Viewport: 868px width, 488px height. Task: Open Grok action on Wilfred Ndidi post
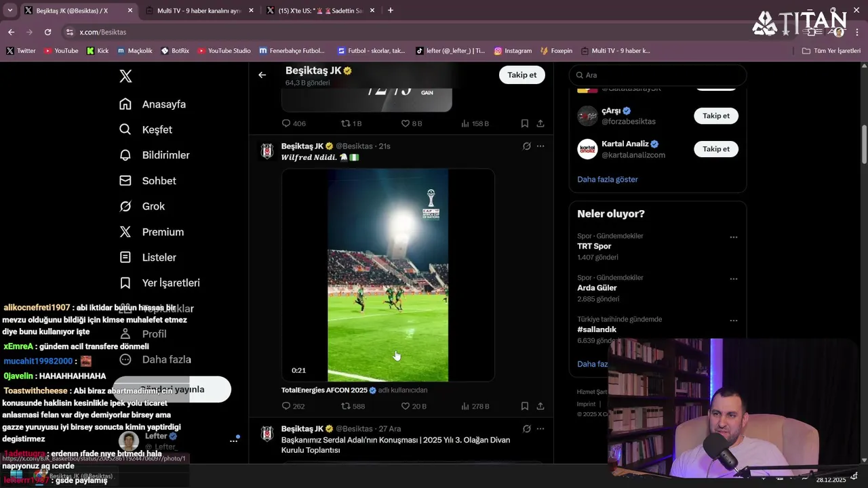click(x=526, y=146)
